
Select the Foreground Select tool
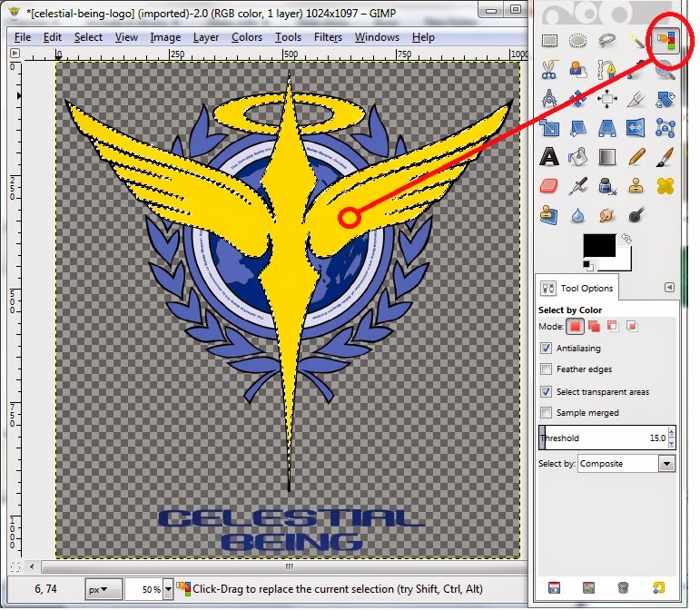577,70
